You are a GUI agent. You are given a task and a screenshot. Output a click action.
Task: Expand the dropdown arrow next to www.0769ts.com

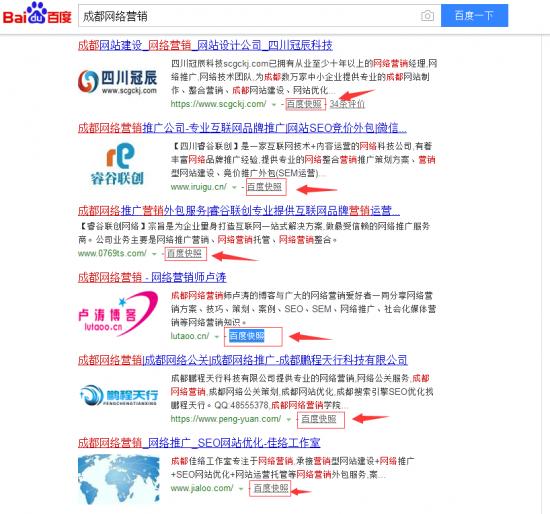click(x=154, y=254)
